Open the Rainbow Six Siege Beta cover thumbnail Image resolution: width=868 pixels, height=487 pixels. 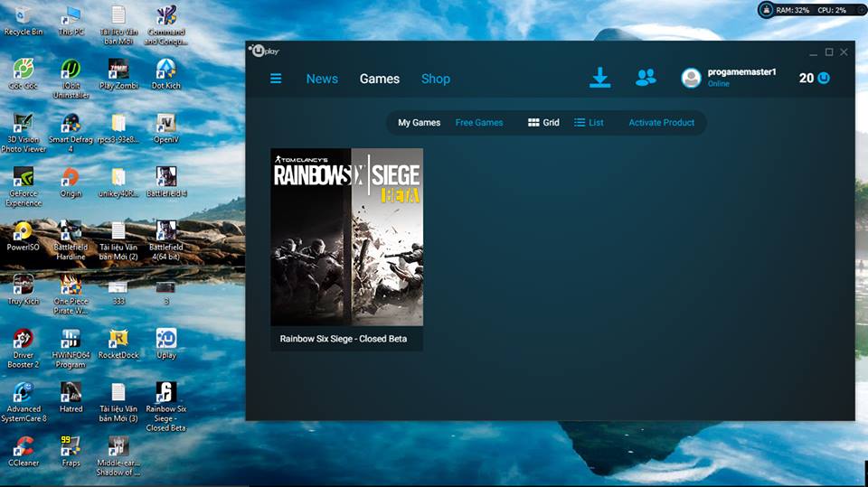tap(346, 237)
